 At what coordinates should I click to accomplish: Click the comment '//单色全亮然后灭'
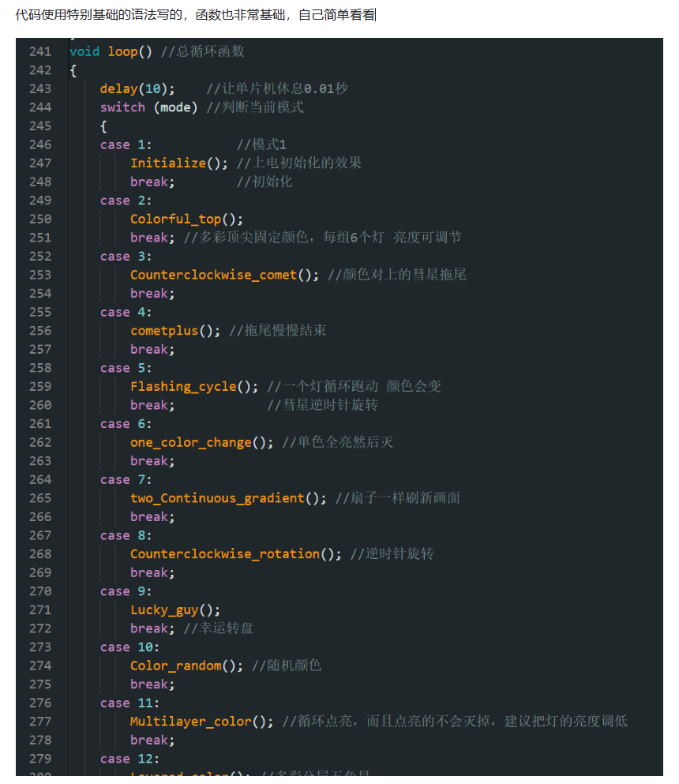tap(338, 442)
